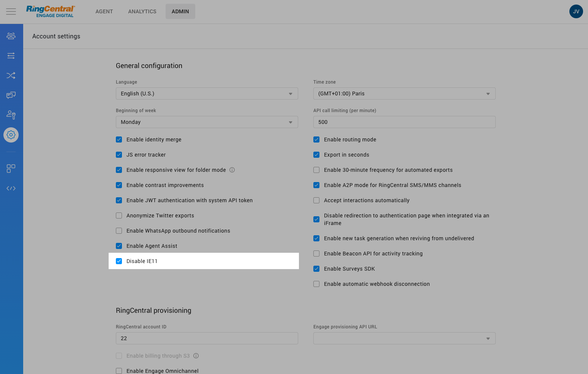Toggle Export in seconds checkbox
Viewport: 588px width, 374px height.
tap(316, 155)
